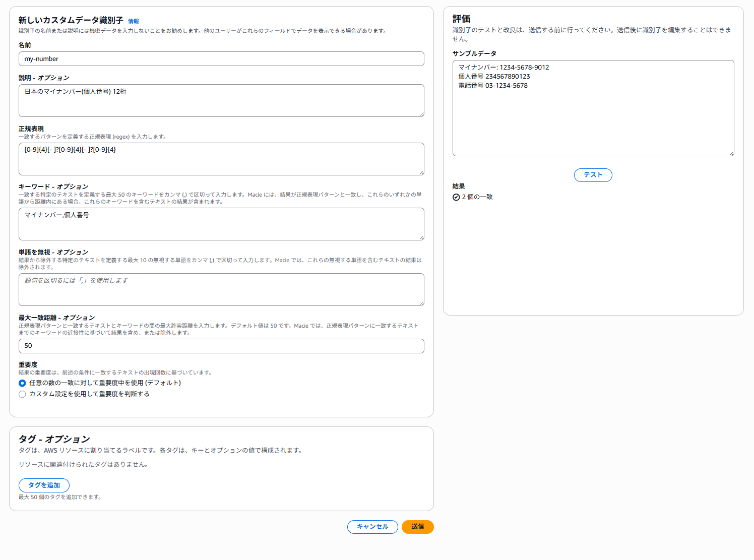
Task: Select 任意の数の一致に対して重要度中を使用 radio option
Action: coord(22,383)
